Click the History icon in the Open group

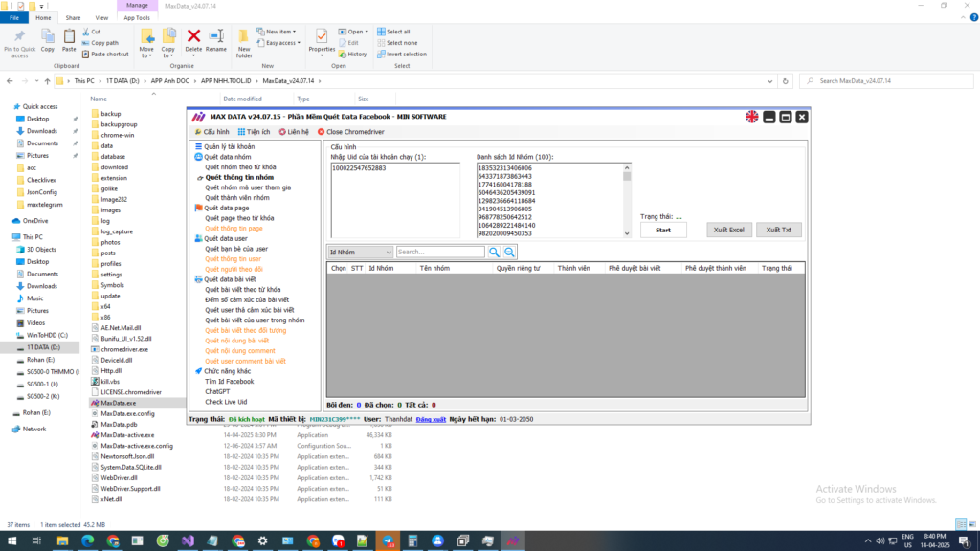click(x=352, y=54)
